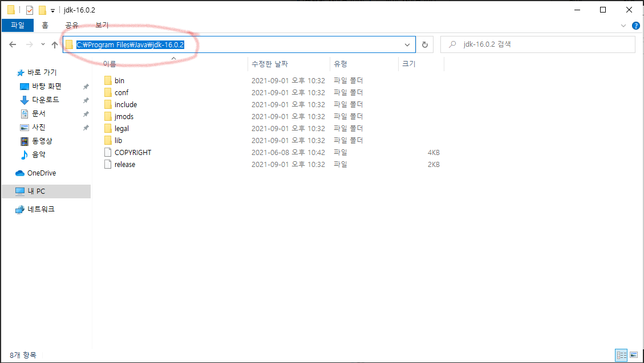The width and height of the screenshot is (644, 363).
Task: Switch to the 보기 ribbon tab
Action: point(102,25)
